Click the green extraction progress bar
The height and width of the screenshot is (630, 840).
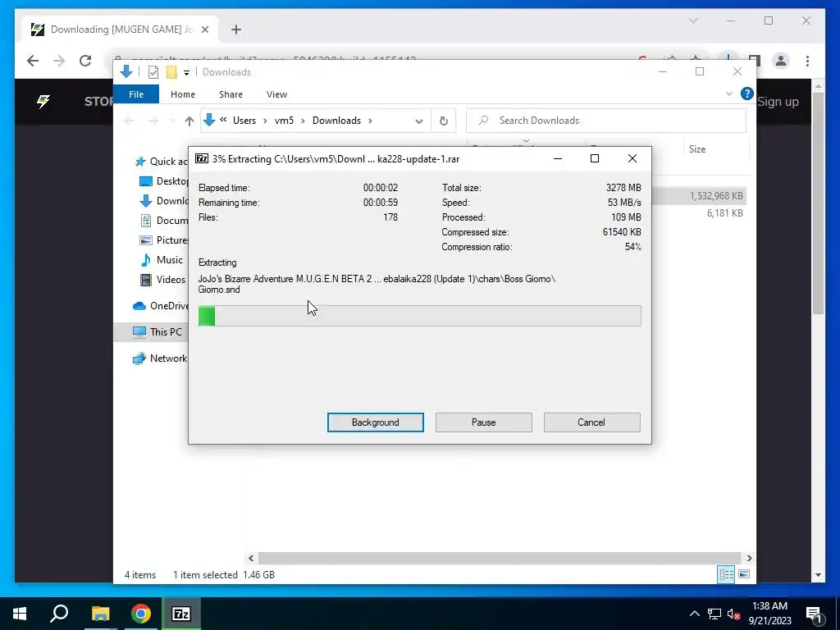pyautogui.click(x=419, y=316)
